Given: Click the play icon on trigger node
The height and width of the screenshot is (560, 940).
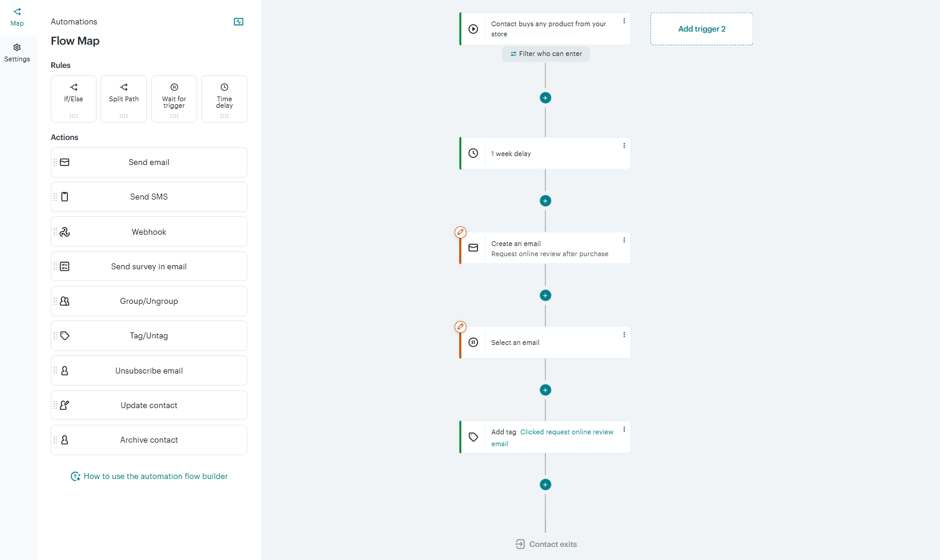Looking at the screenshot, I should tap(473, 29).
